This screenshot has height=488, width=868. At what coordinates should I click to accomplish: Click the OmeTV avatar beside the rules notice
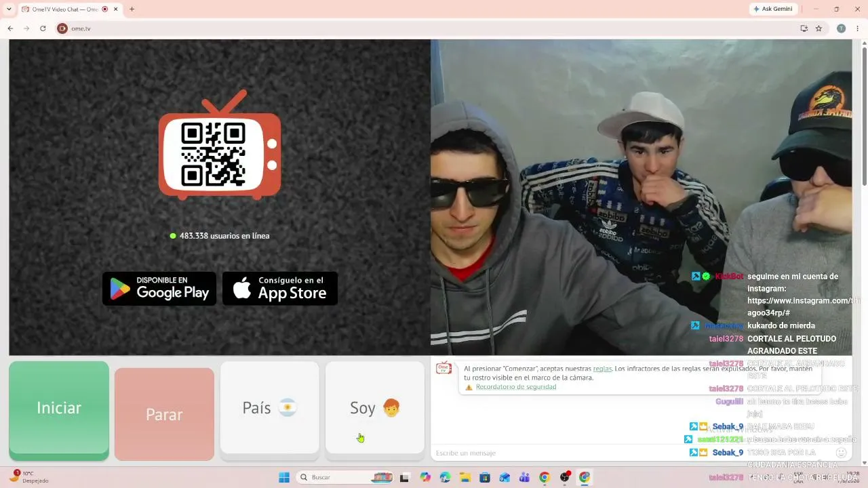(443, 368)
